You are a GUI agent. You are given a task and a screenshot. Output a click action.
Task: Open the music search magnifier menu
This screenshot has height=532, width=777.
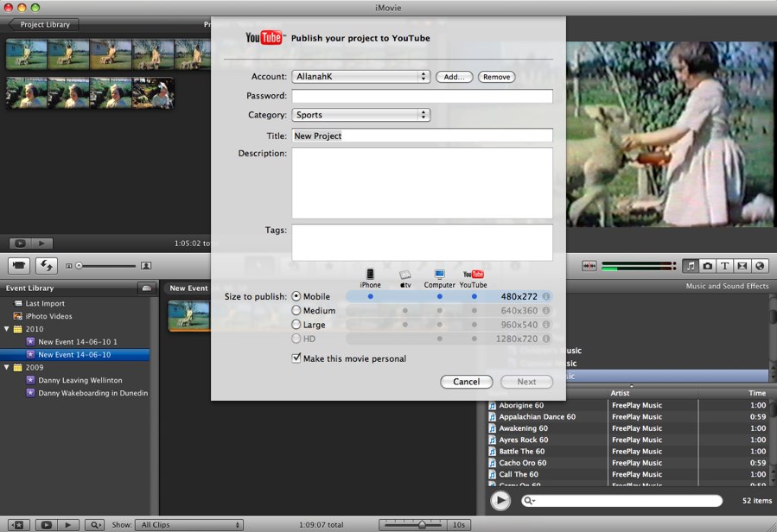[x=530, y=501]
